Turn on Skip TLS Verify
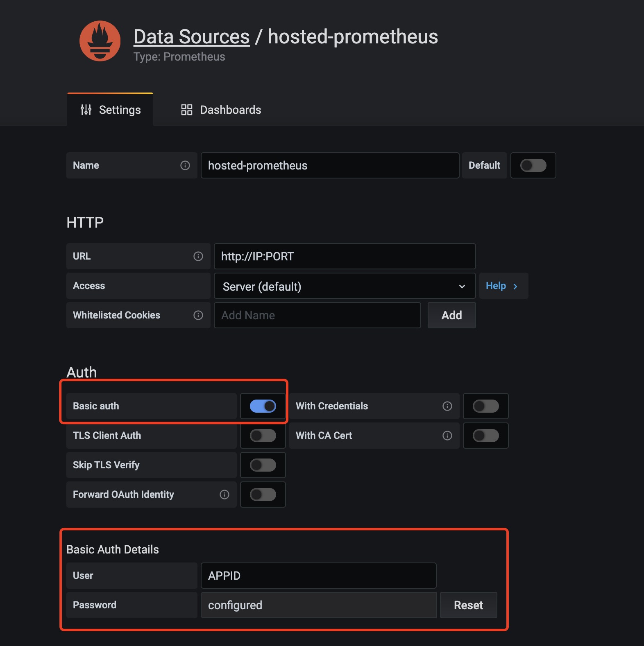The width and height of the screenshot is (644, 646). tap(263, 465)
